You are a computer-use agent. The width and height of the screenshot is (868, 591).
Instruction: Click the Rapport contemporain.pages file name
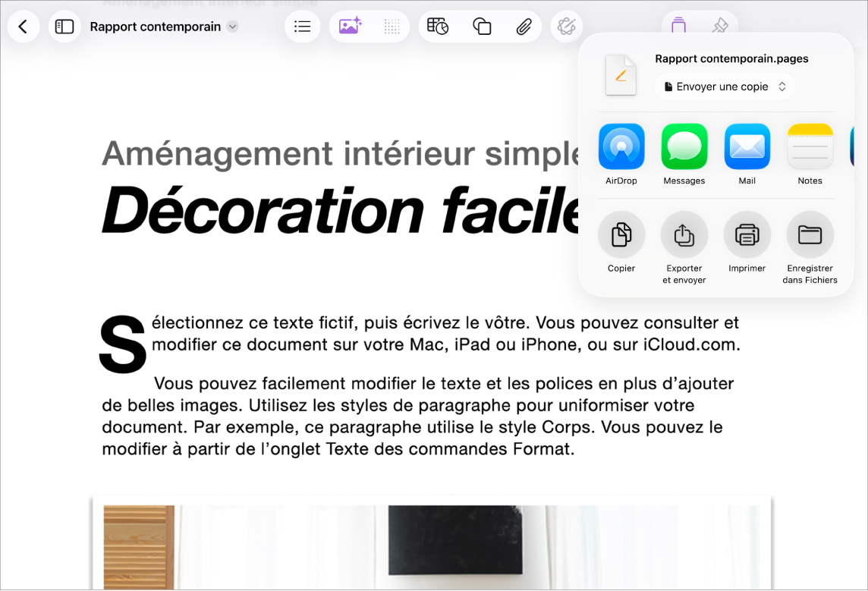click(x=731, y=58)
